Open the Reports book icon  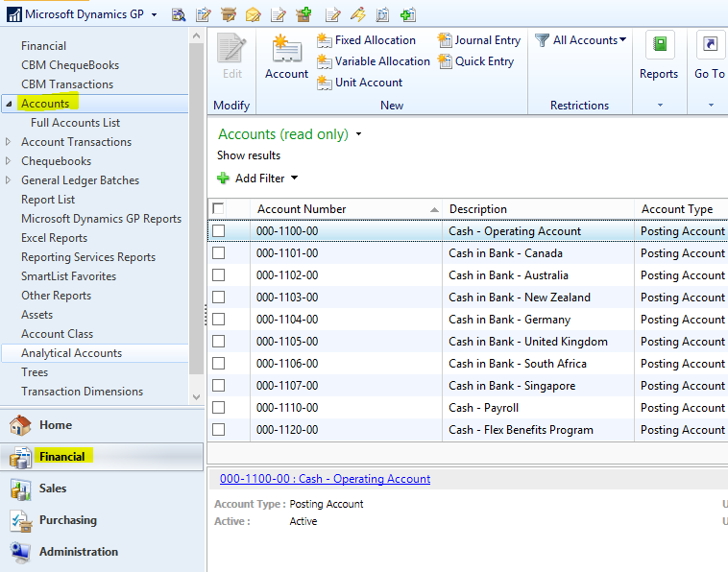click(660, 44)
